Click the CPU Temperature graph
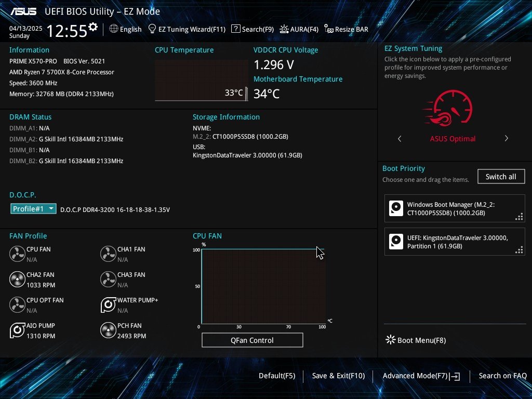The image size is (532, 399). coord(202,81)
